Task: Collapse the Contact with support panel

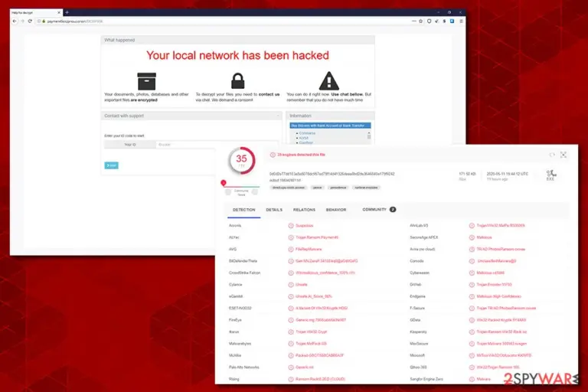Action: 278,116
